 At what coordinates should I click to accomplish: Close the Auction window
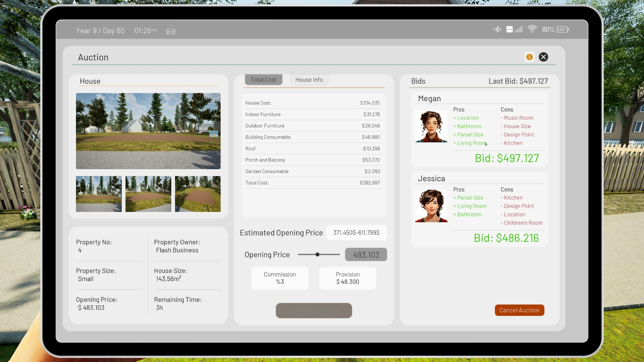[543, 57]
